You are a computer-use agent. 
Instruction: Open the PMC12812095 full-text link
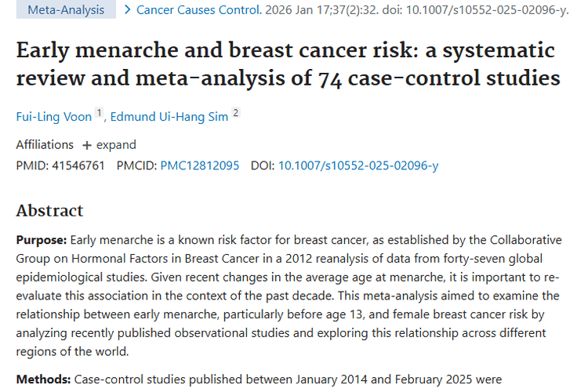pyautogui.click(x=199, y=165)
